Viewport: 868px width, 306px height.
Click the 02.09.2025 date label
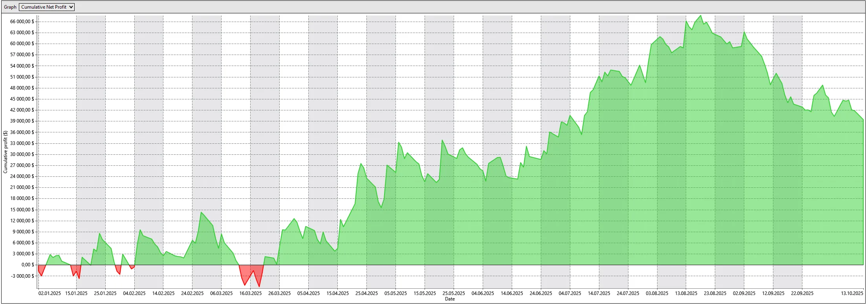tap(744, 293)
